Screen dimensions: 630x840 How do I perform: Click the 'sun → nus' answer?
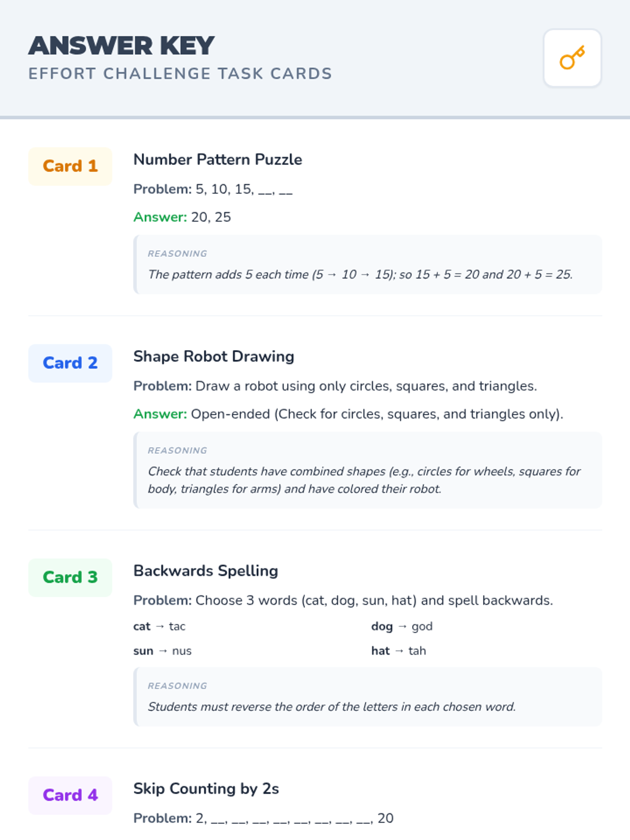point(163,651)
